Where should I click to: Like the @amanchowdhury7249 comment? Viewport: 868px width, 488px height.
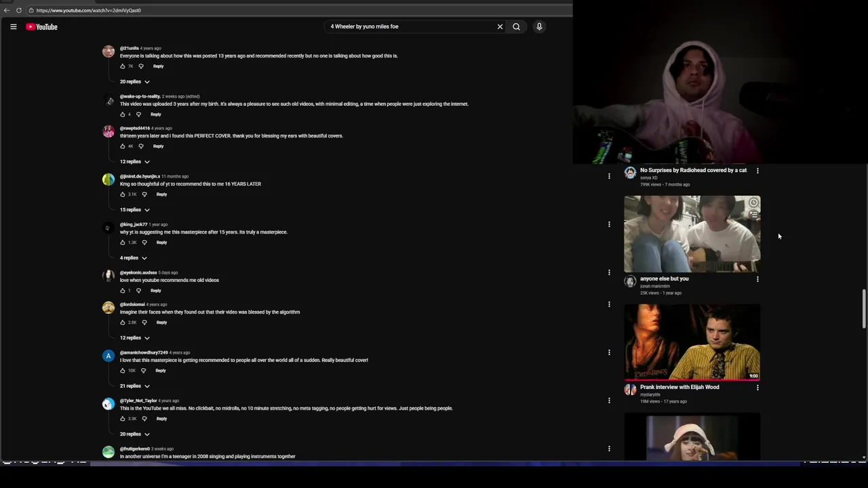coord(123,371)
